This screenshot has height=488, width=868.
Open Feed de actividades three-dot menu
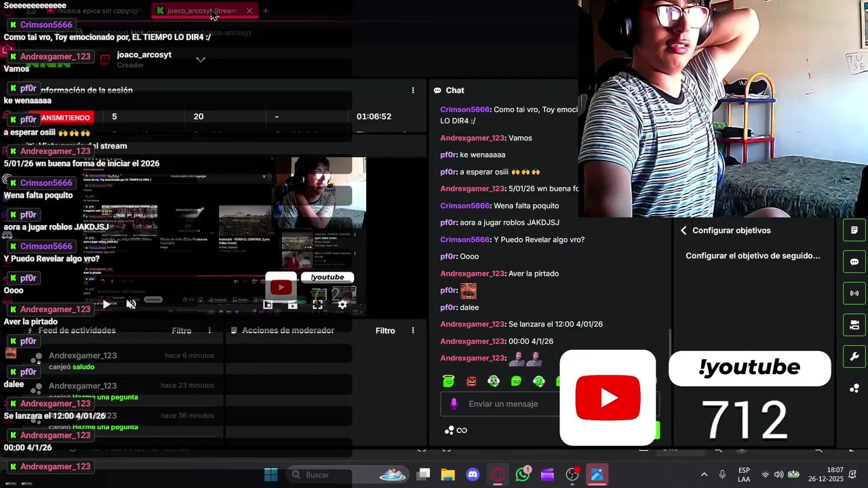(x=210, y=331)
